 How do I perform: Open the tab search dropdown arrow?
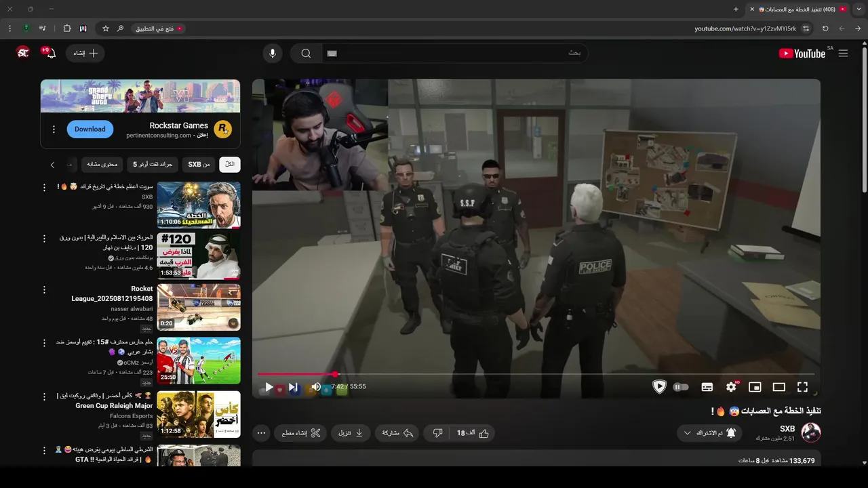(x=859, y=9)
